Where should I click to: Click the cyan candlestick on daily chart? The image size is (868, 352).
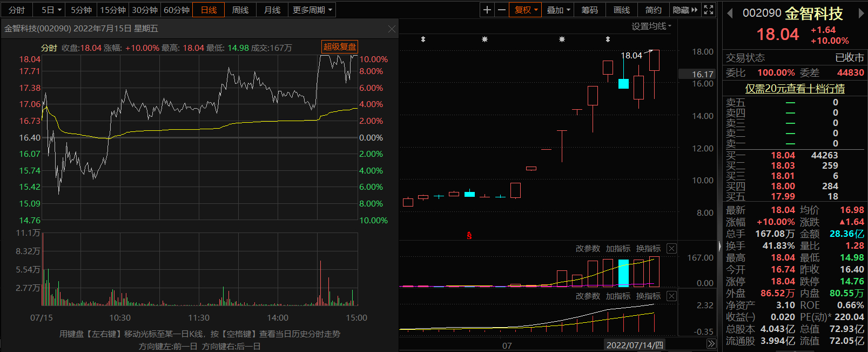(623, 83)
